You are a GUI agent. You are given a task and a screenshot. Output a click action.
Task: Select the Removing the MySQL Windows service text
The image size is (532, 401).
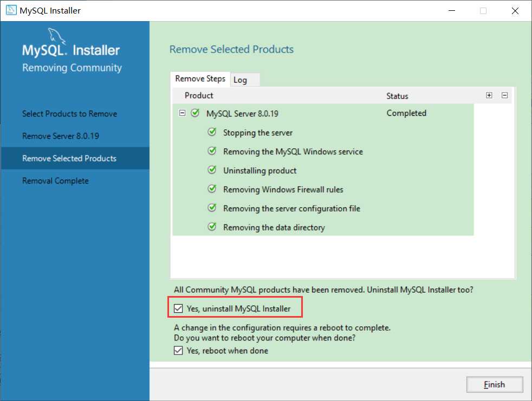click(x=293, y=152)
